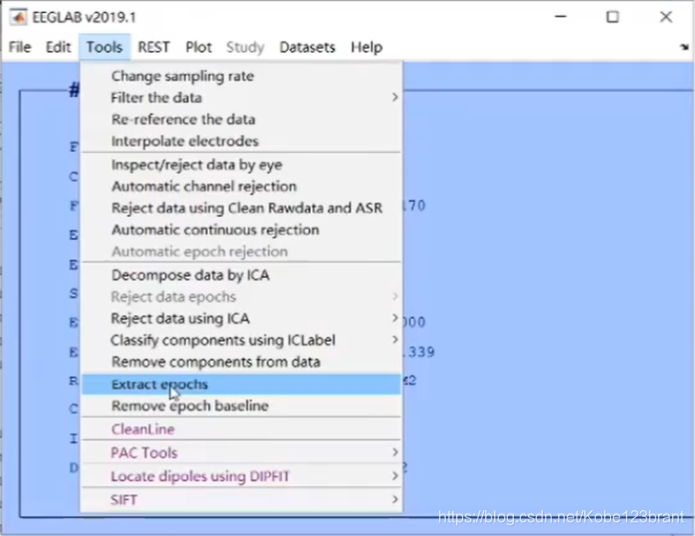This screenshot has height=536, width=695.
Task: Select Automatic channel rejection
Action: click(x=242, y=186)
